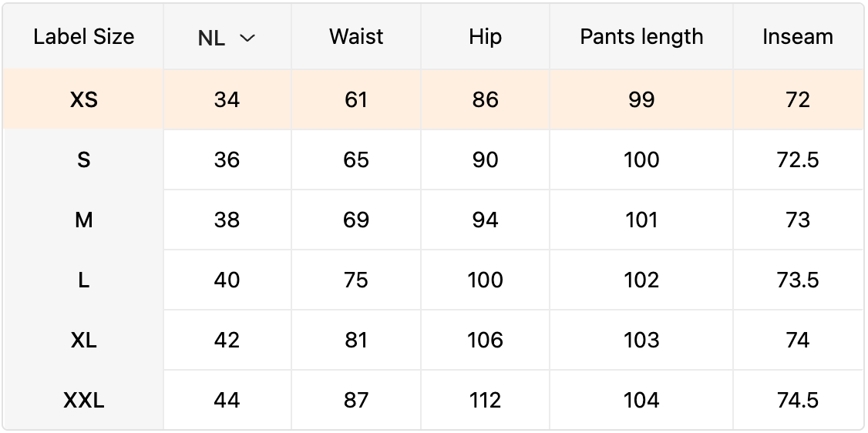Select the M size row label
Image resolution: width=868 pixels, height=433 pixels.
pyautogui.click(x=83, y=220)
